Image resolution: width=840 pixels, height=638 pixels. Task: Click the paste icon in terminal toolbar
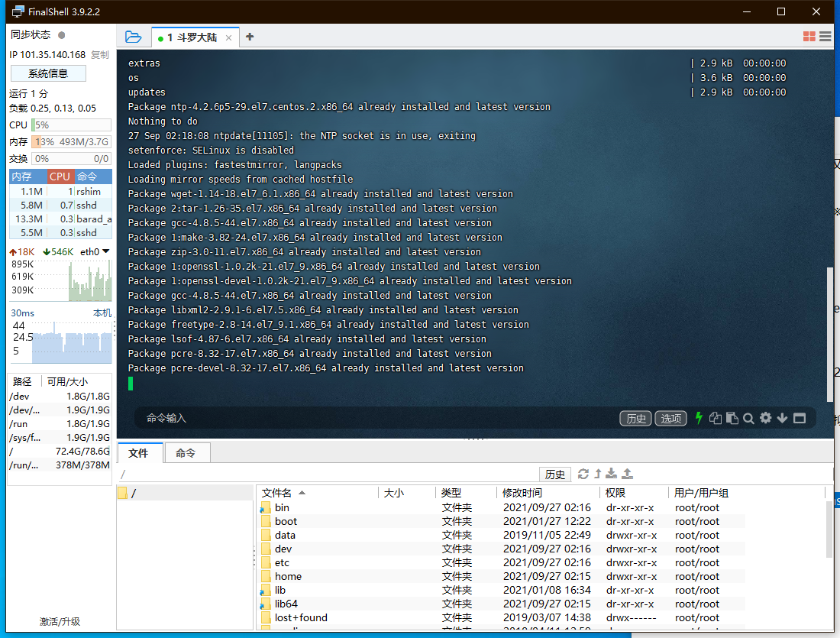tap(732, 418)
